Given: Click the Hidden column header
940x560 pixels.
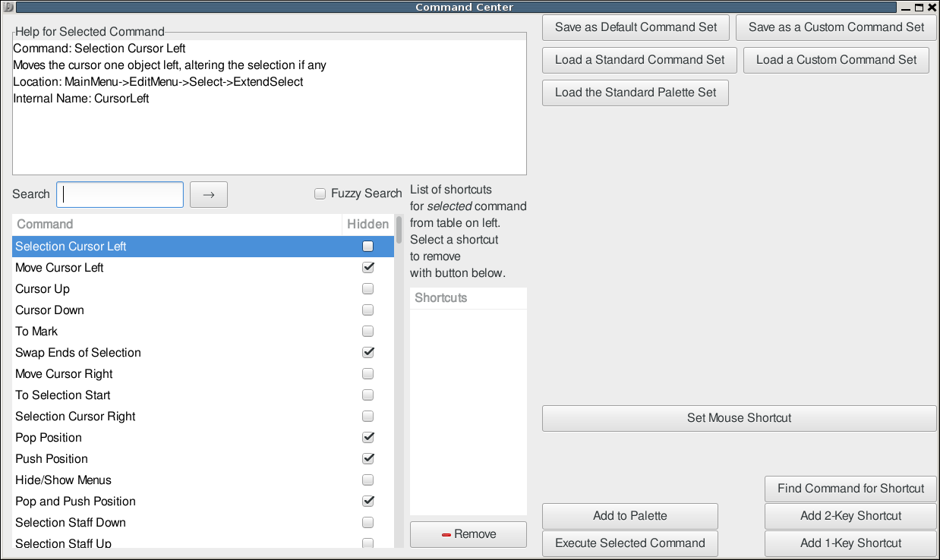Looking at the screenshot, I should (367, 224).
